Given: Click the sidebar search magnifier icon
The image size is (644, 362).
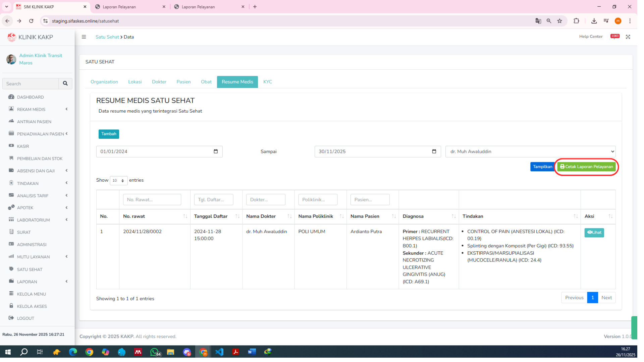Looking at the screenshot, I should tap(65, 84).
